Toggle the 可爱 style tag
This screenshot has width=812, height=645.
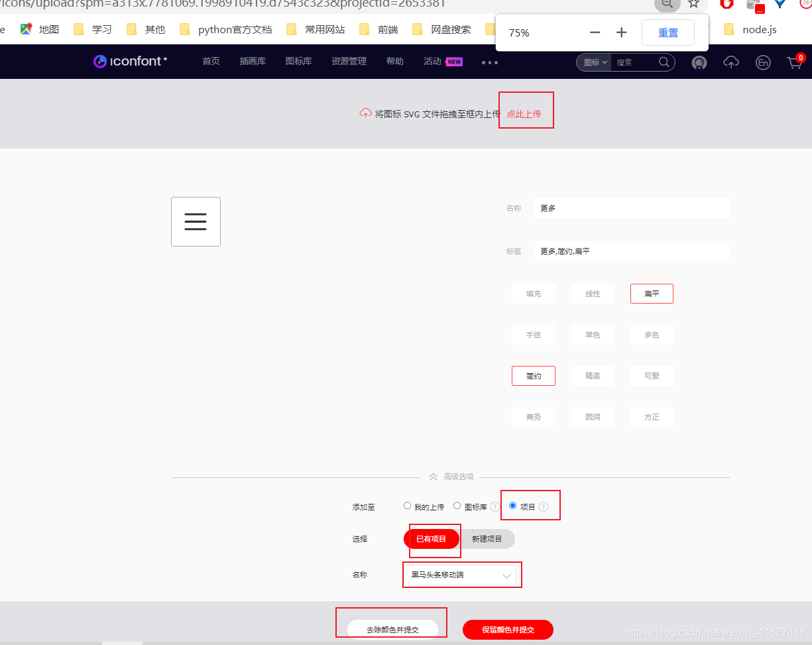point(652,376)
